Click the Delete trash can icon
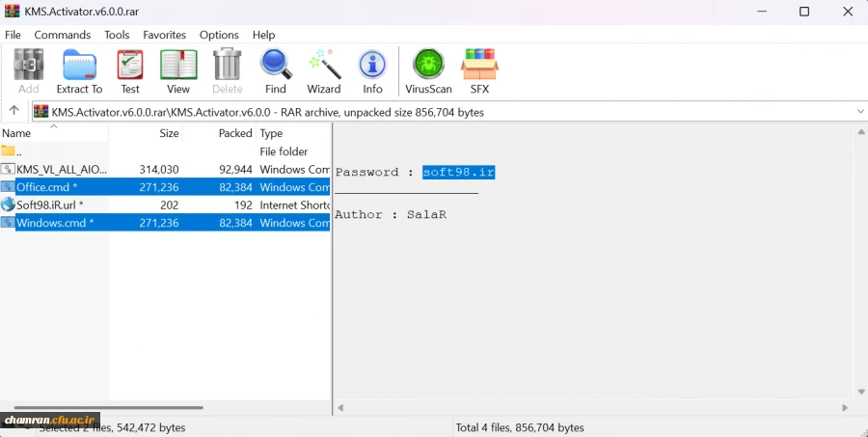The image size is (868, 437). tap(228, 65)
